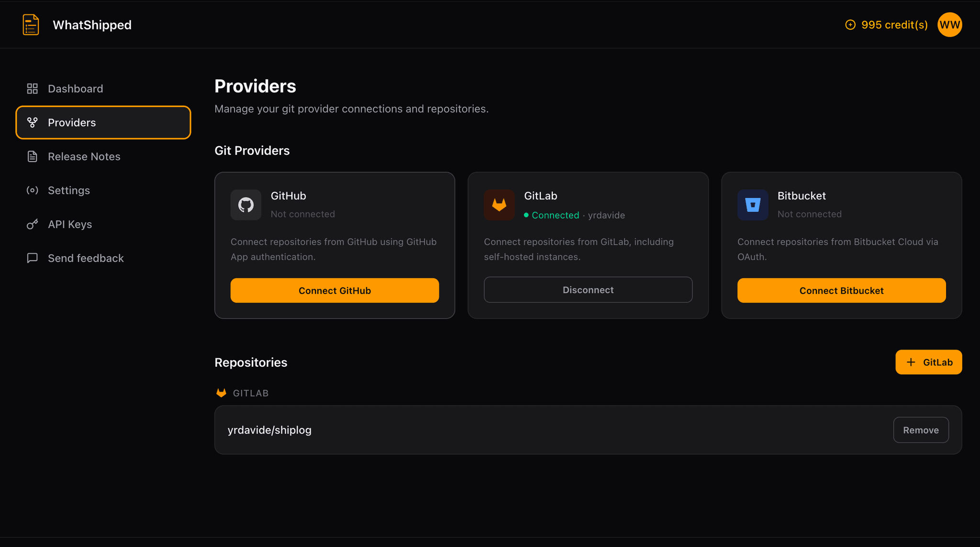Click the WhatShipped logo icon
The height and width of the screenshot is (547, 980).
(x=31, y=25)
